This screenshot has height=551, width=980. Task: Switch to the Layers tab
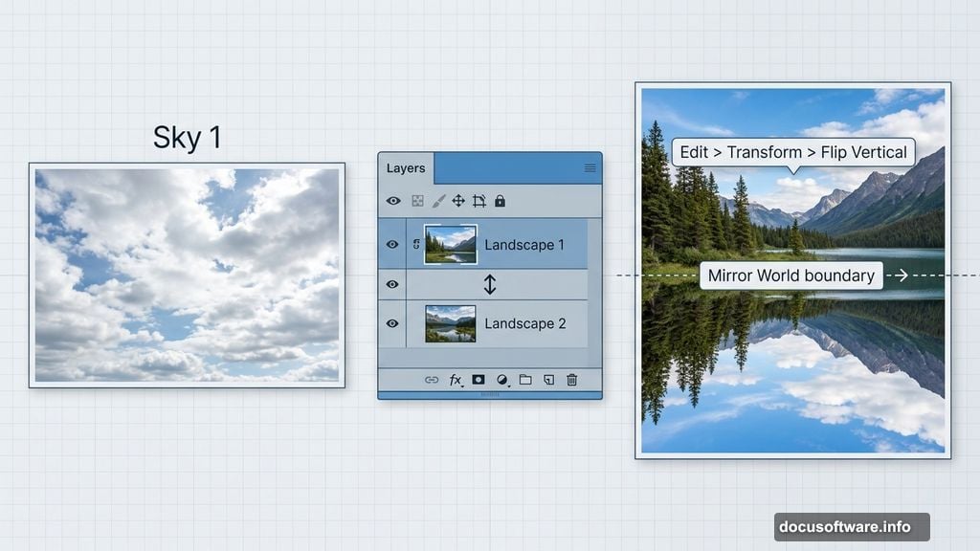[x=406, y=167]
